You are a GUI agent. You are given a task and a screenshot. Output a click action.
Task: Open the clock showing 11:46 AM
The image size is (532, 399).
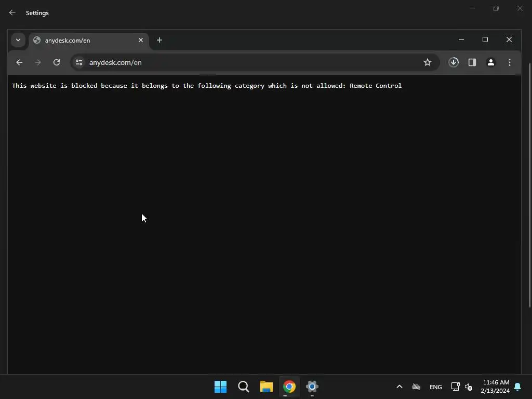point(495,387)
